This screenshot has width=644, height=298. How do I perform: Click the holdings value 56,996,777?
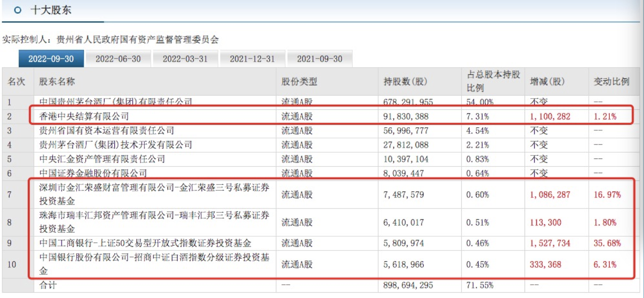pos(406,131)
